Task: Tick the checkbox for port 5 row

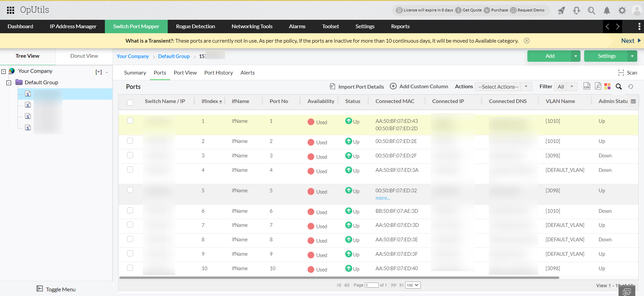Action: [x=130, y=190]
